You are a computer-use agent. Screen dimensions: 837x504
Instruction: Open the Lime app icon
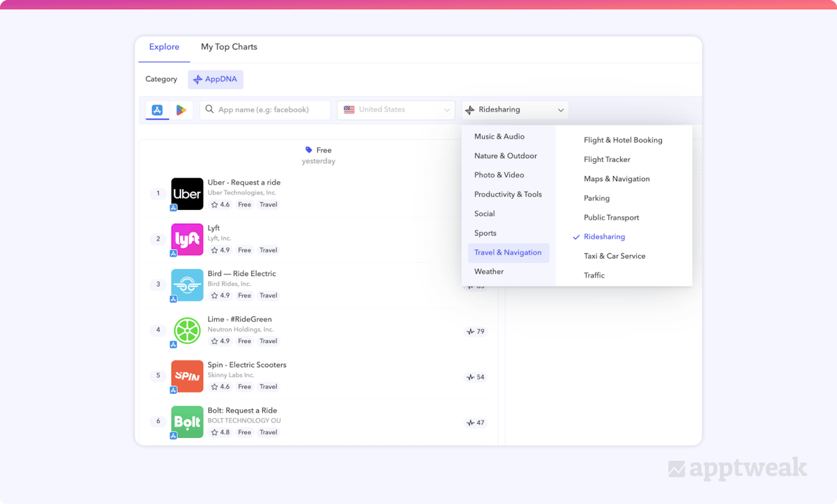click(187, 330)
